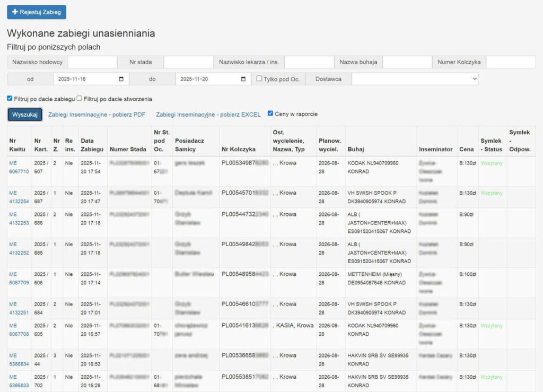This screenshot has width=543, height=392.
Task: Click the Rejestruj Zabieg button
Action: tap(37, 12)
